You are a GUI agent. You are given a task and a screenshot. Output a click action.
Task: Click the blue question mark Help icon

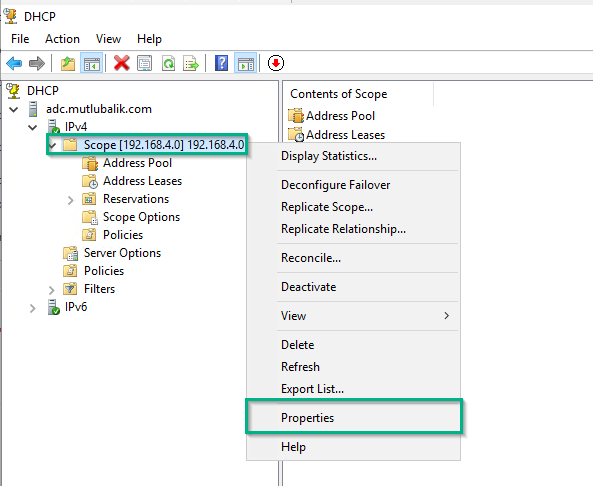(222, 63)
